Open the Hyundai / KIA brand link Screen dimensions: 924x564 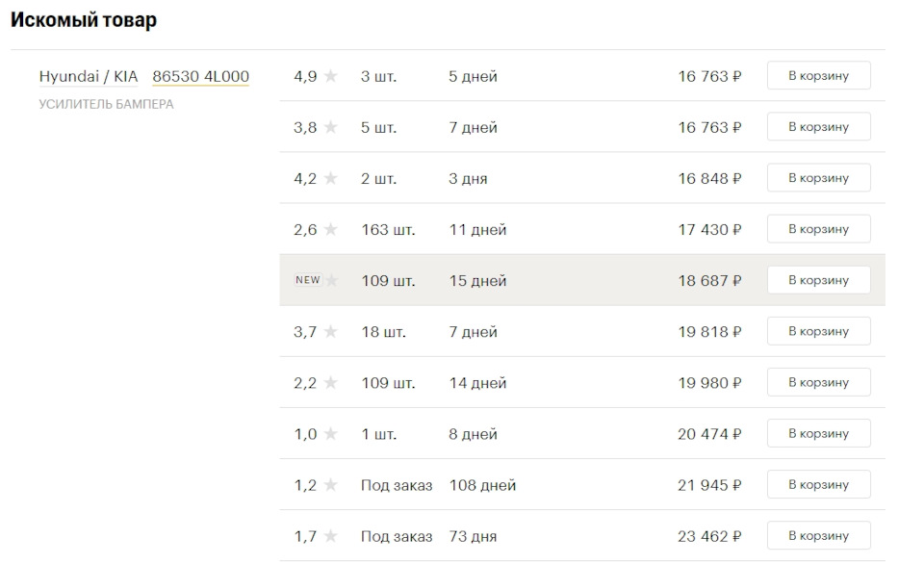tap(89, 77)
